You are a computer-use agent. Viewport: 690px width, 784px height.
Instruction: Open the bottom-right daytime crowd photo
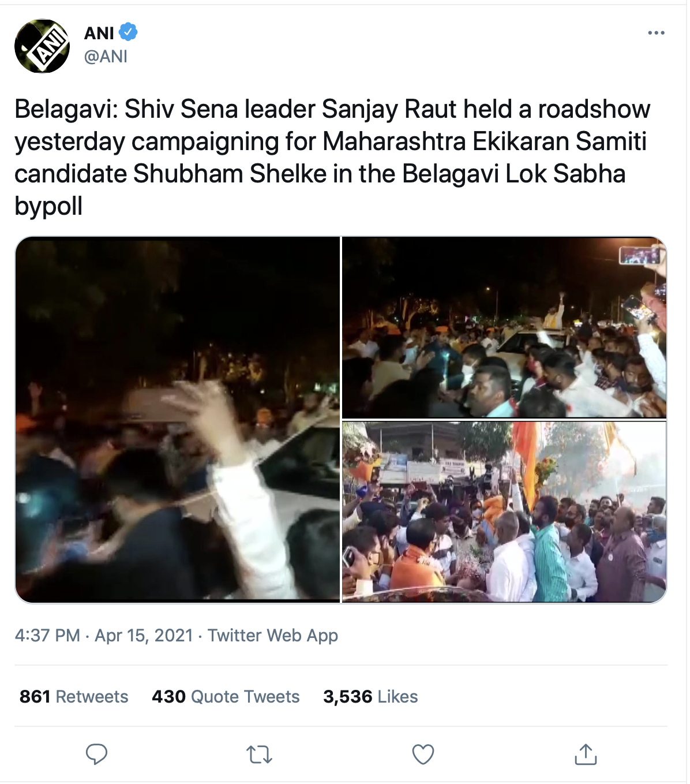504,512
